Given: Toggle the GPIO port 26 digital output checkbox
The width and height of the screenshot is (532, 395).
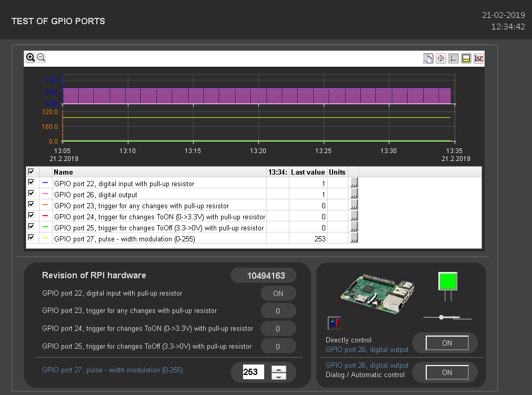Looking at the screenshot, I should (x=31, y=194).
